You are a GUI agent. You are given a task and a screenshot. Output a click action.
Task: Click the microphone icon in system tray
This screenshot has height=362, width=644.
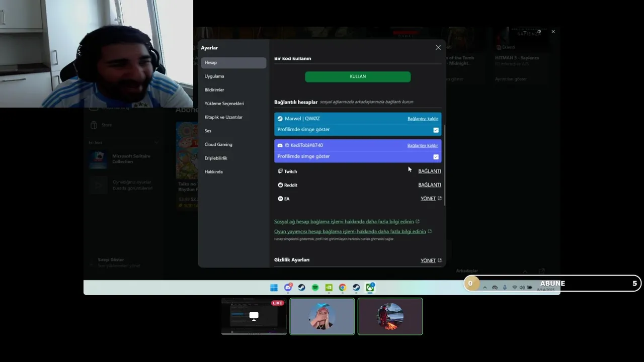[x=505, y=288]
